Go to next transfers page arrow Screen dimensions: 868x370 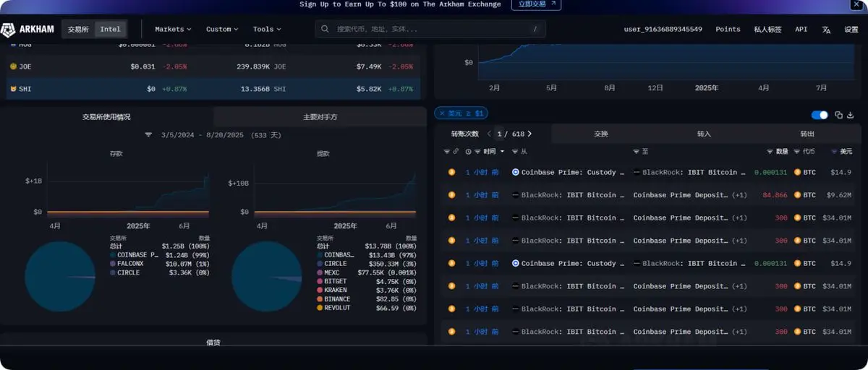pos(529,134)
